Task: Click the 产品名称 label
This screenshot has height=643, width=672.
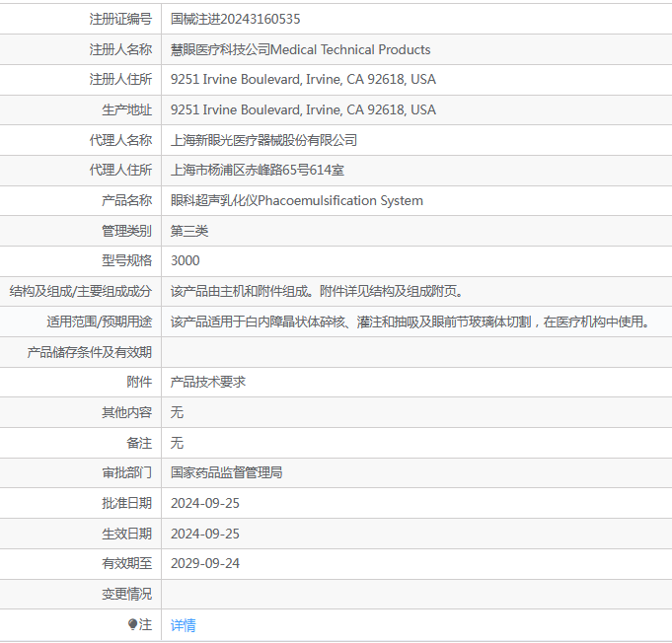Action: pos(127,200)
